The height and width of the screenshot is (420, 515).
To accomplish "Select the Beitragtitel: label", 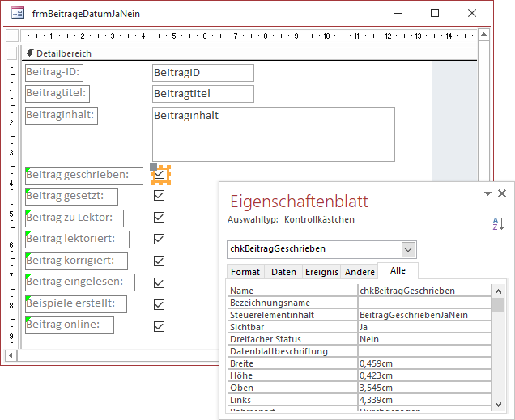I will pos(57,94).
